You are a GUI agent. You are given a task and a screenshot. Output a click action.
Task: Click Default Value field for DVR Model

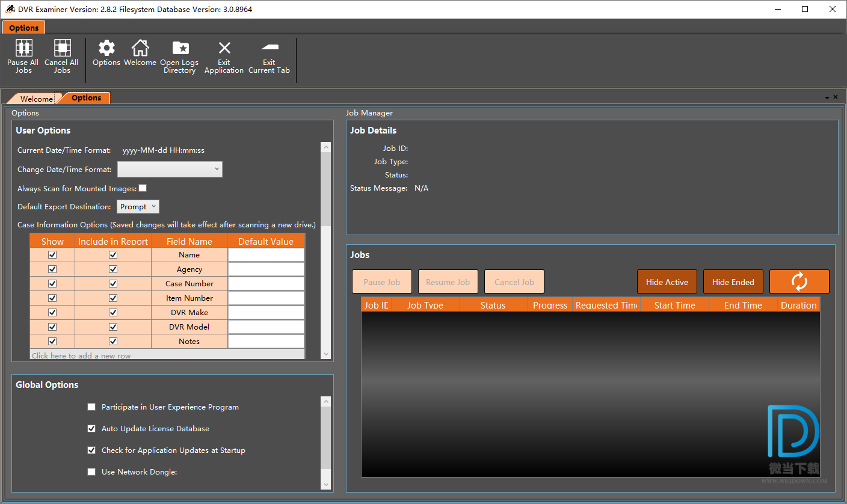[x=266, y=327]
